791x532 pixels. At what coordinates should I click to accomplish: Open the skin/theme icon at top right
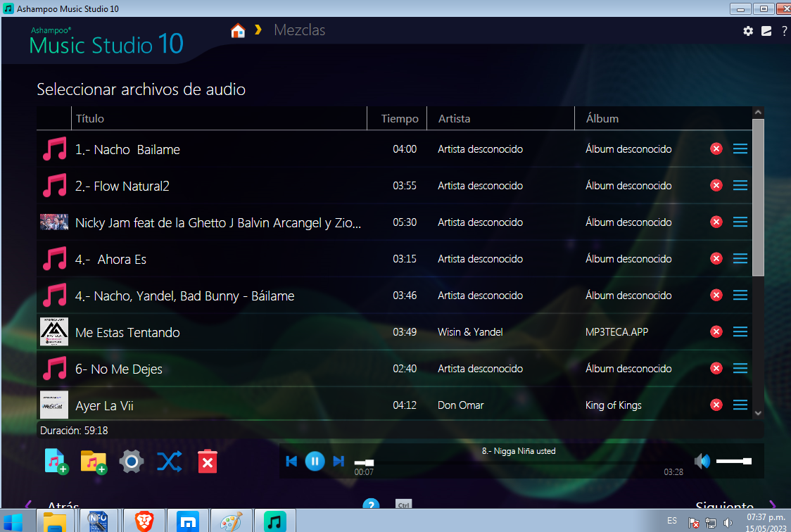coord(766,31)
